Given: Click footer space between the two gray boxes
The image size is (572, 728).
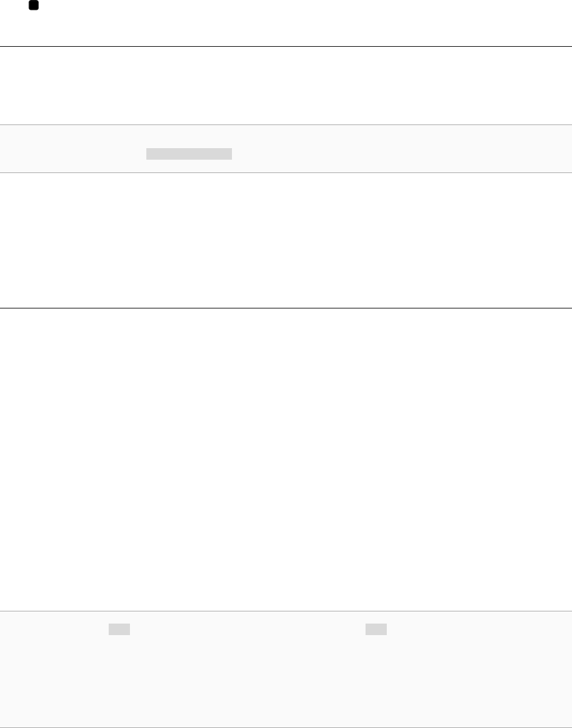Looking at the screenshot, I should click(x=248, y=629).
